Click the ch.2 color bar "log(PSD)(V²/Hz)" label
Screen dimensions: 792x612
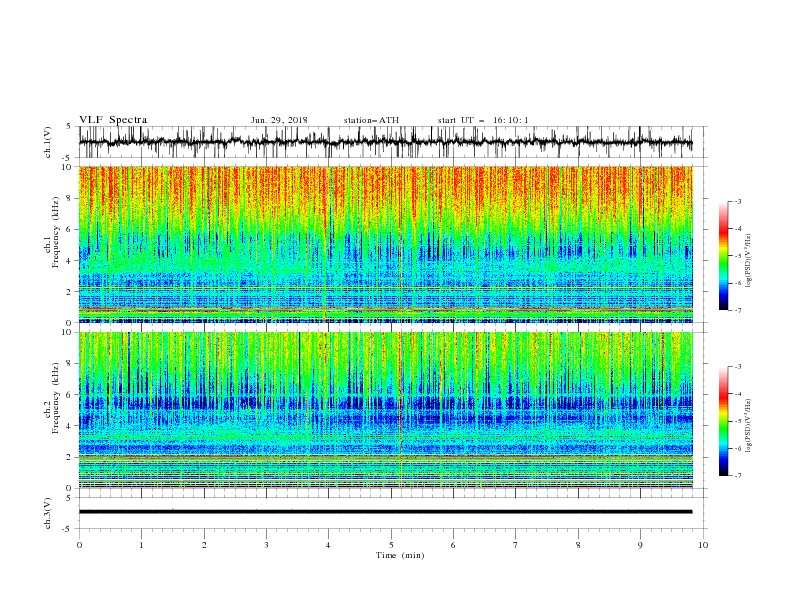748,426
